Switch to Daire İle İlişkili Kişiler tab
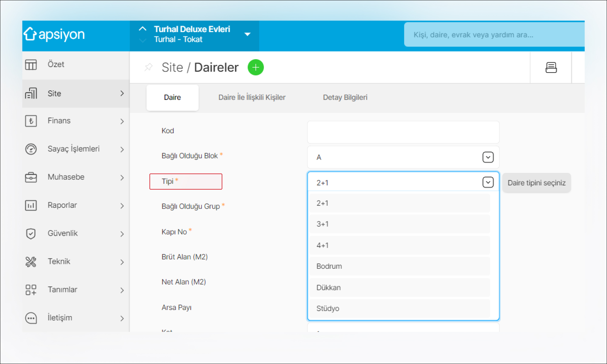Viewport: 607px width, 364px height. (x=252, y=97)
